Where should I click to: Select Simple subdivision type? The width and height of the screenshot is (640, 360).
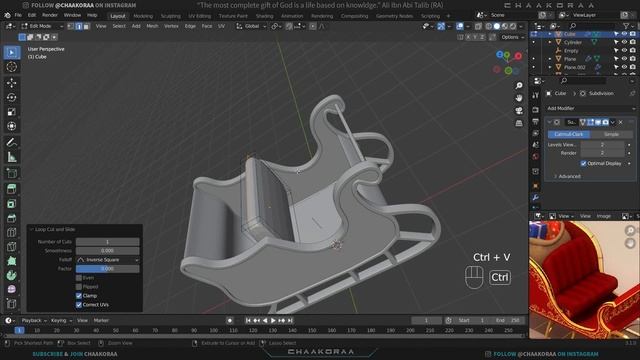pos(611,134)
